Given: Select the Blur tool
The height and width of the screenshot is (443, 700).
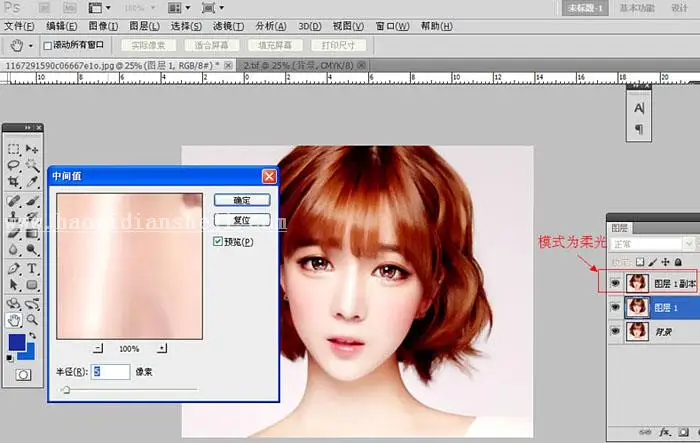Looking at the screenshot, I should pyautogui.click(x=13, y=249).
